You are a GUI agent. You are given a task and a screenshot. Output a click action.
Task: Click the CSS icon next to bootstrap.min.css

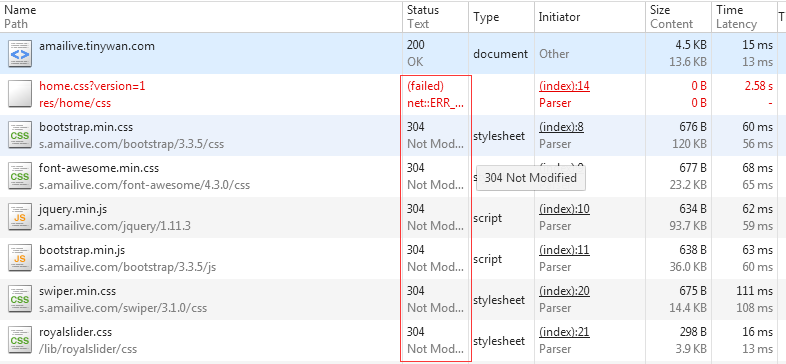click(x=20, y=136)
